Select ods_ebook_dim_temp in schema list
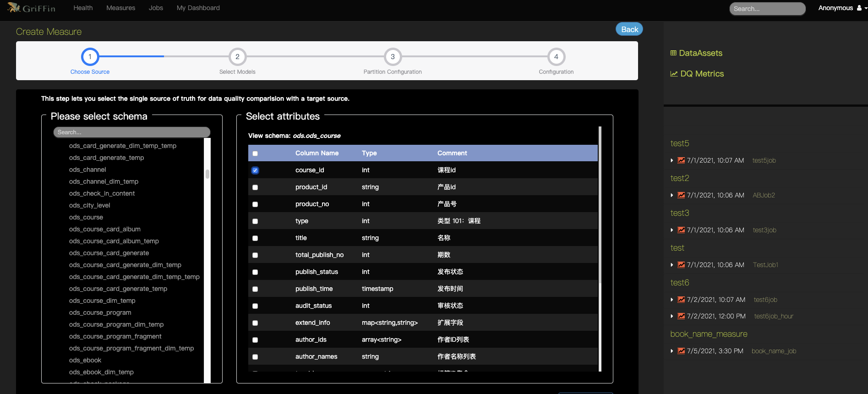The image size is (868, 394). click(x=101, y=372)
